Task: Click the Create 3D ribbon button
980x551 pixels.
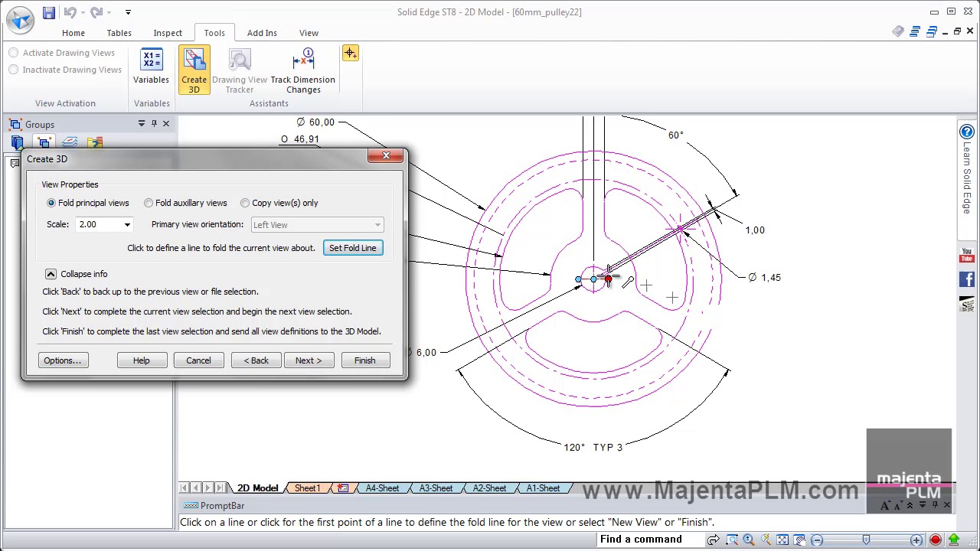Action: tap(194, 70)
